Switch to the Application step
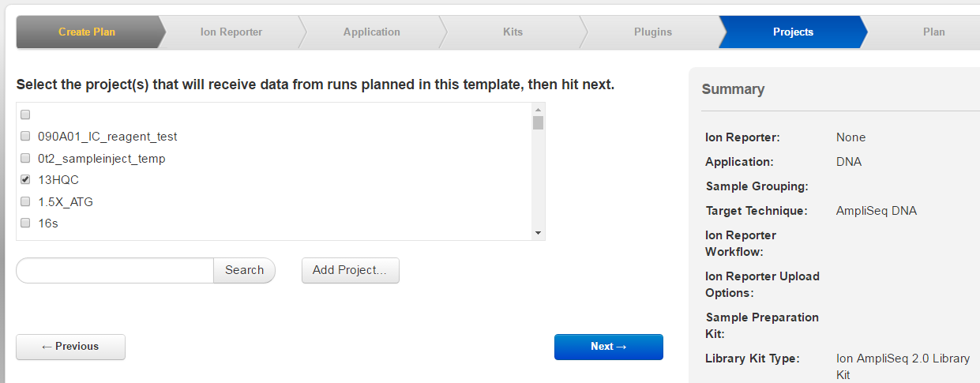Screen dimensions: 980x383 (371, 32)
